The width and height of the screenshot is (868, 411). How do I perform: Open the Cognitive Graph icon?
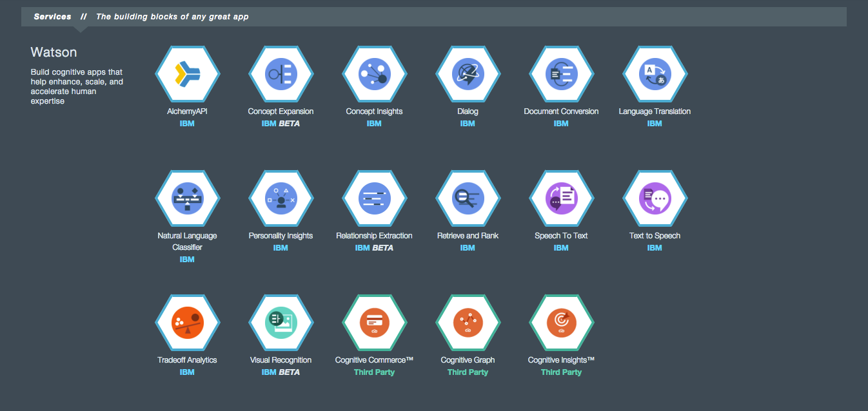(x=468, y=323)
